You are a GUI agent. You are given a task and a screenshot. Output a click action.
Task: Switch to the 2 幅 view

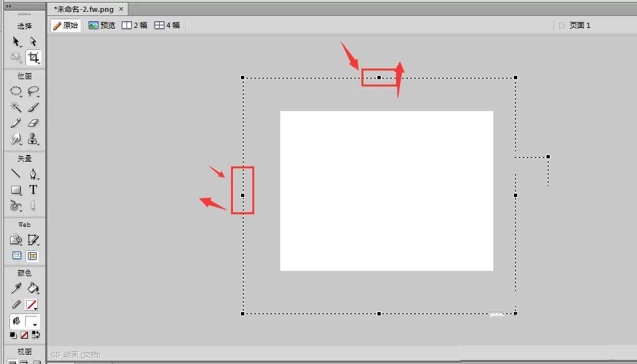[134, 25]
